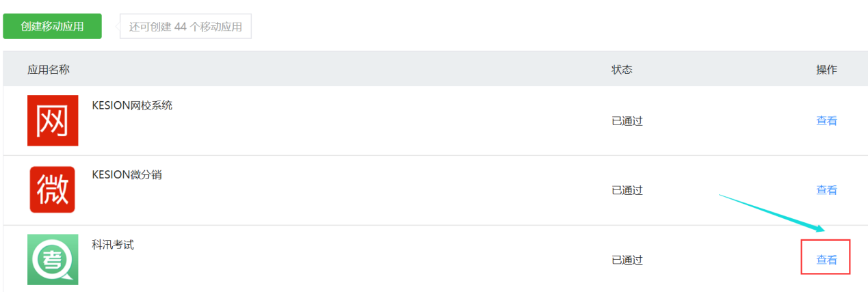Click the 应用名称 column header
Viewport: 868px width, 292px height.
pos(49,70)
